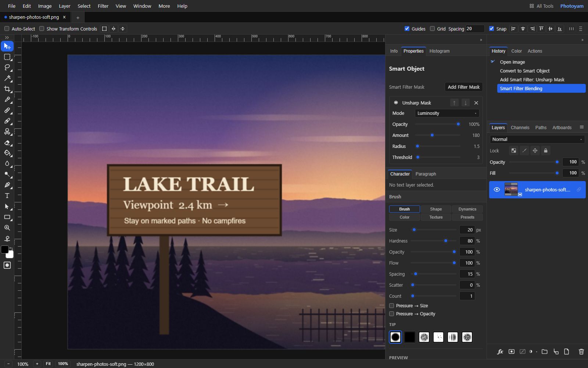588x368 pixels.
Task: Open the Normal blend mode dropdown
Action: point(537,139)
